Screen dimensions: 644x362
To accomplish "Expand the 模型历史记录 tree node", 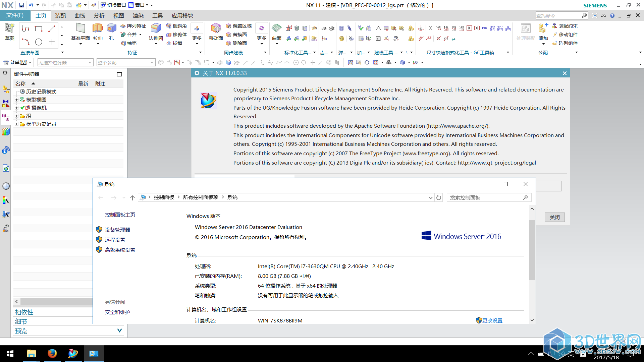I will click(x=16, y=124).
